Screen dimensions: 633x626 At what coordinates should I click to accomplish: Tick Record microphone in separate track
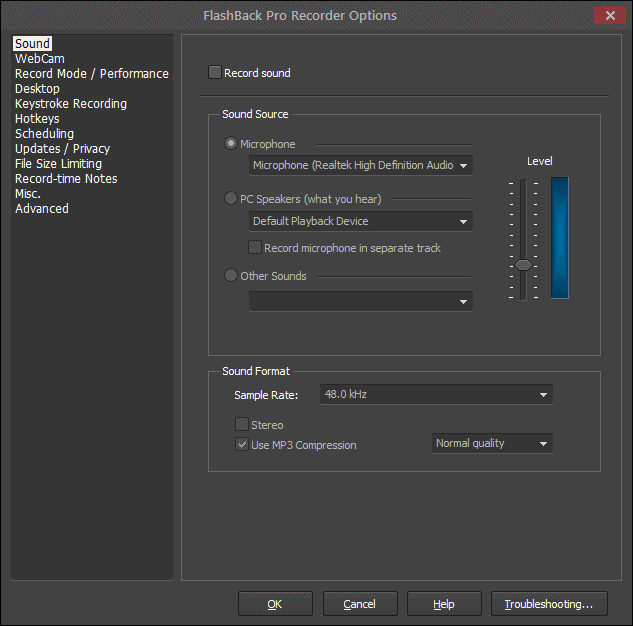[x=255, y=247]
